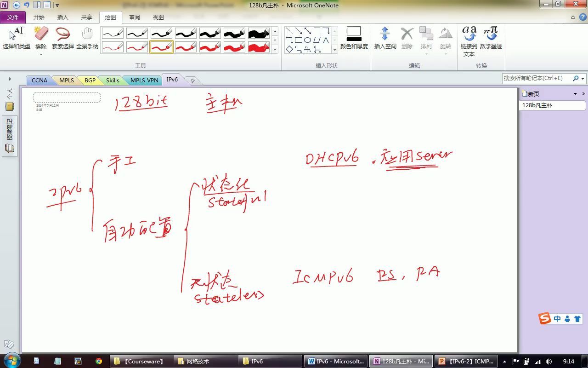Collapse the page tabs pane
This screenshot has width=588, height=368.
[583, 94]
